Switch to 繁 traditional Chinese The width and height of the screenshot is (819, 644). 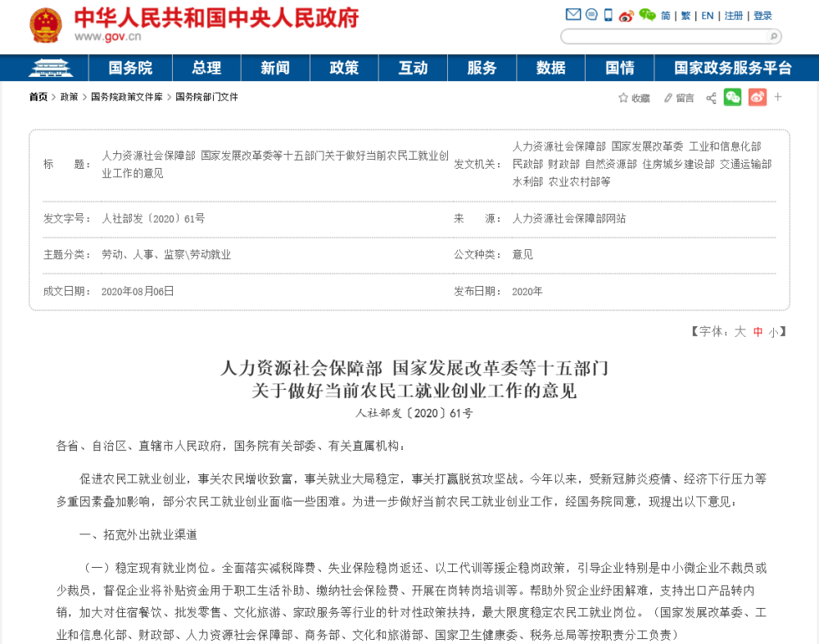(x=686, y=16)
